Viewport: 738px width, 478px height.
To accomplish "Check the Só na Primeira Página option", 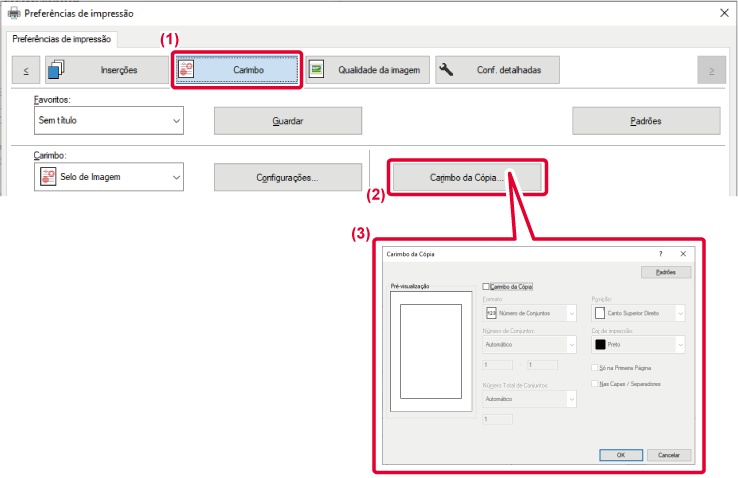I will pyautogui.click(x=595, y=369).
